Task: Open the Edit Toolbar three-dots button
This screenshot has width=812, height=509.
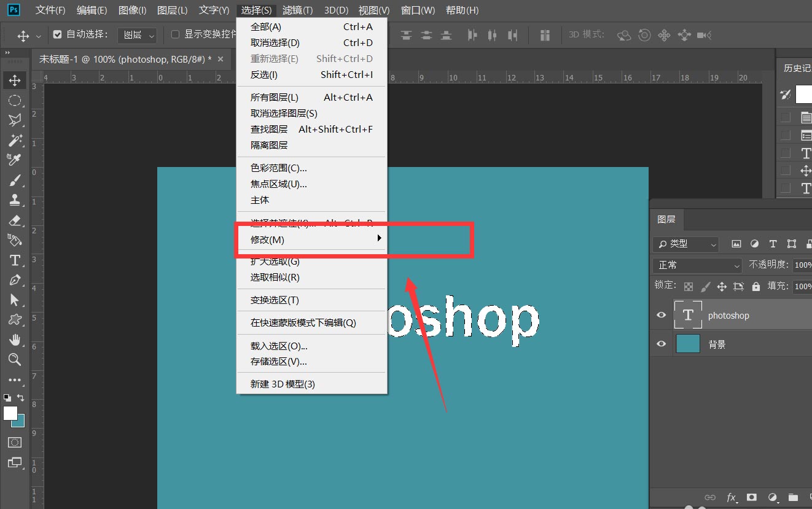Action: pyautogui.click(x=15, y=380)
